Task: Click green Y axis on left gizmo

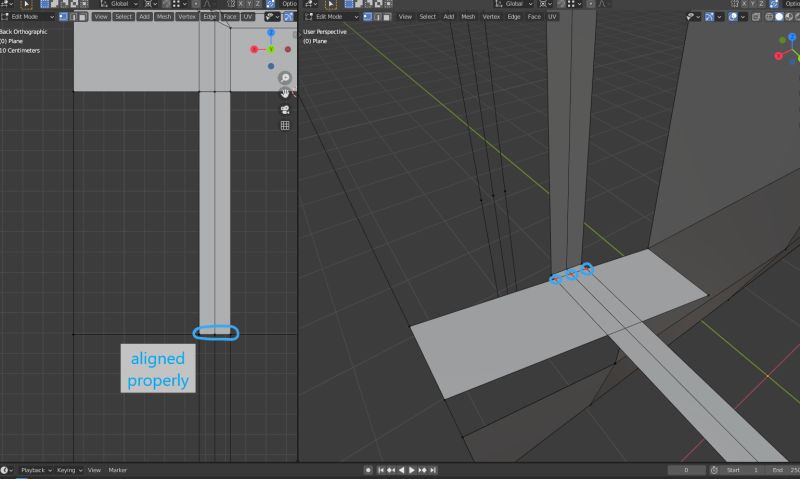Action: tap(271, 49)
